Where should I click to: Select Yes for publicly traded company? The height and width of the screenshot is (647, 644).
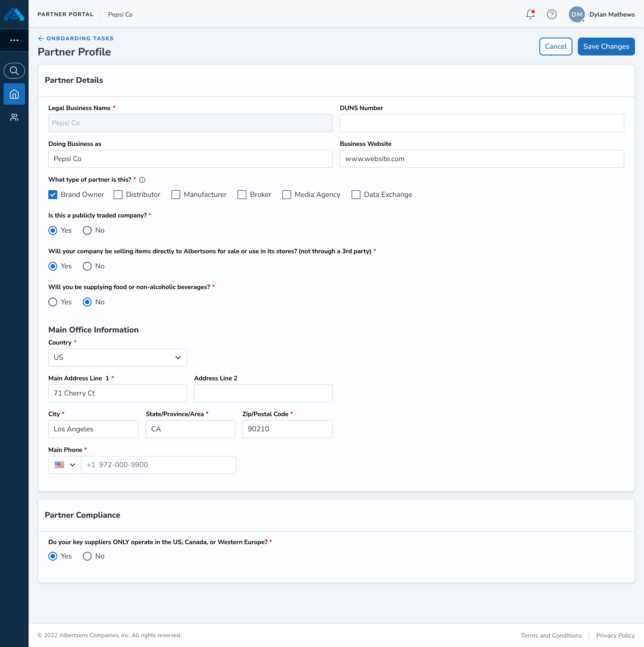53,230
